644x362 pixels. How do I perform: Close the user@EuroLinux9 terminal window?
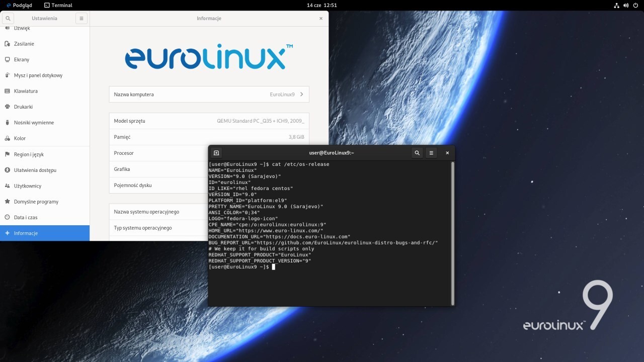click(x=447, y=153)
